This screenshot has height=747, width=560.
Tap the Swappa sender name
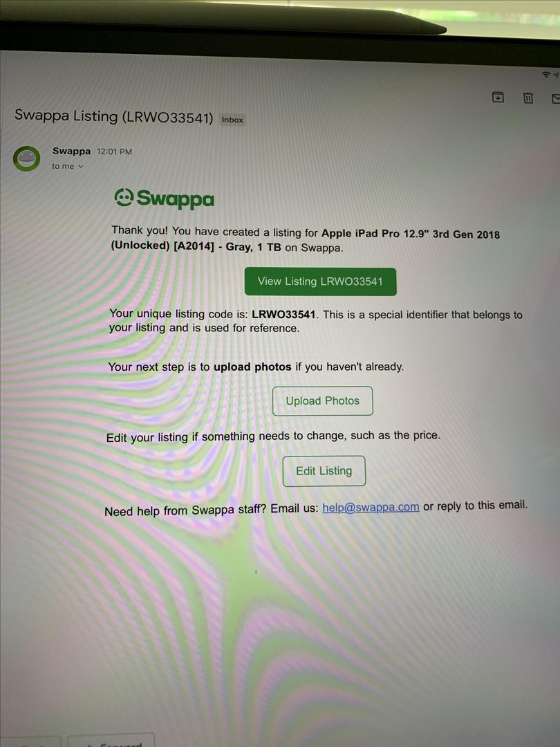tap(71, 151)
